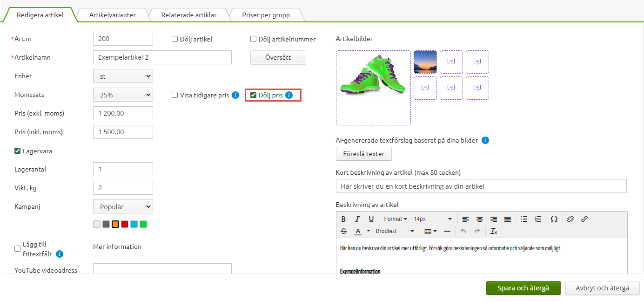Apply strikethrough formatting to text
Screen dimensions: 644x302
tap(343, 231)
